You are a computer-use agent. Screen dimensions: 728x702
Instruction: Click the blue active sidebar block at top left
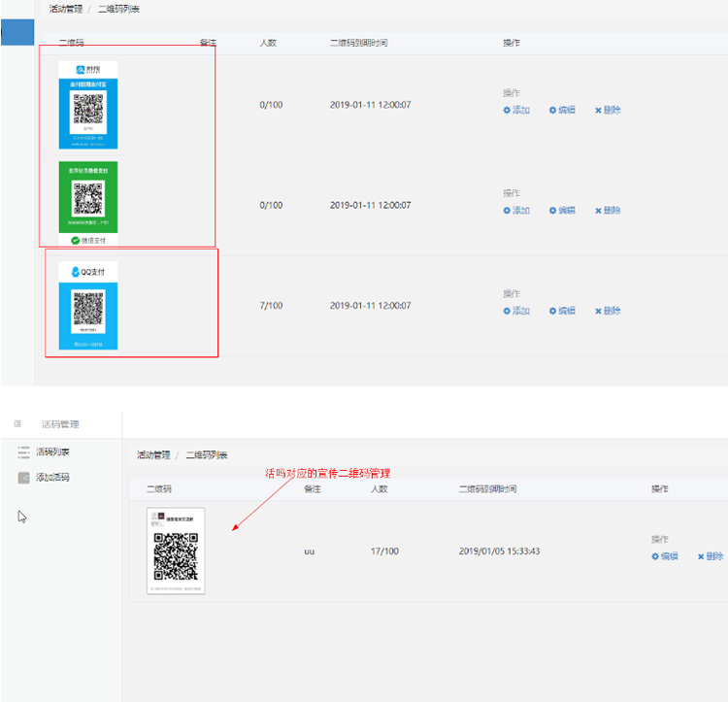point(17,32)
